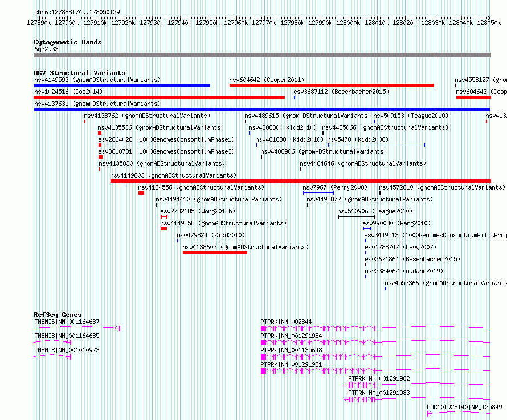
Task: Click PTPRK|NM_001291983 gene label
Action: point(379,393)
